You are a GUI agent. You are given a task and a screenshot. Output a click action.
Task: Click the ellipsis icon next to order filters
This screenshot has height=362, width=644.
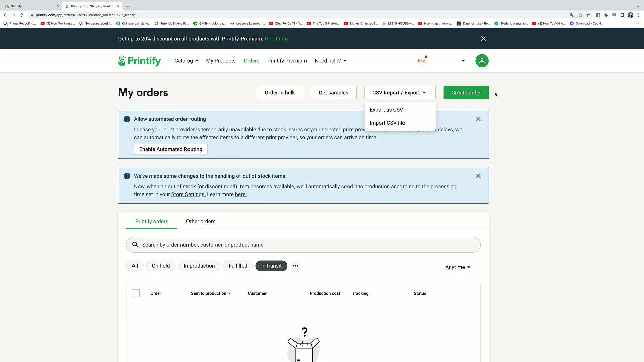click(x=295, y=266)
